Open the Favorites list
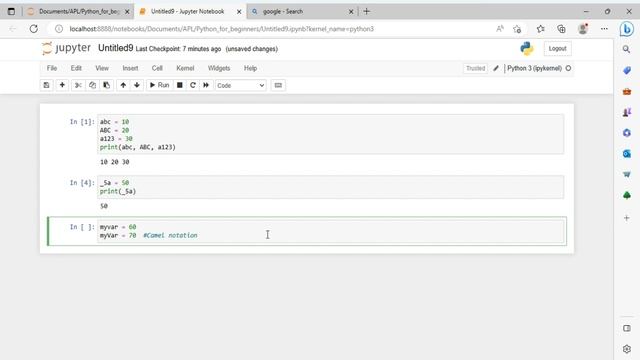The image size is (640, 360). point(541,29)
